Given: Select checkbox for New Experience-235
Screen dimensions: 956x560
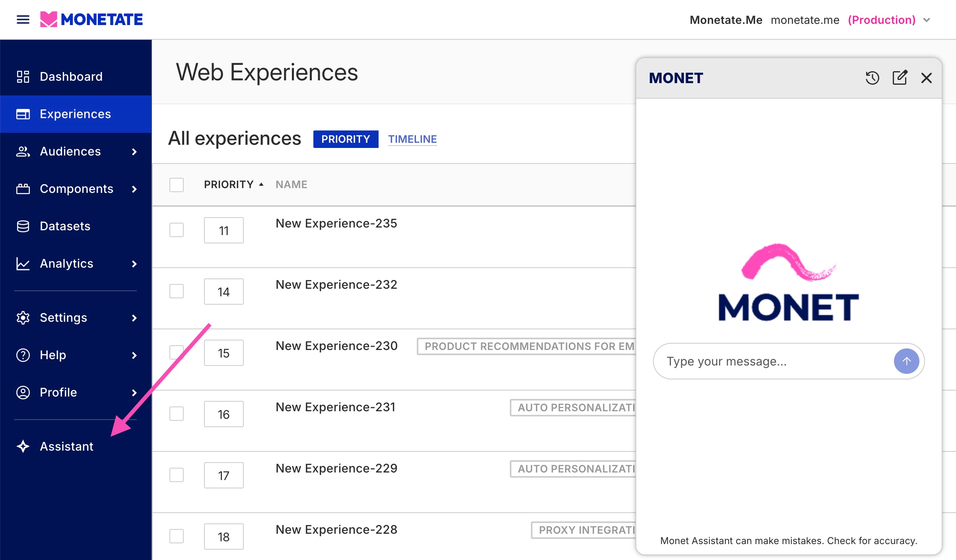Looking at the screenshot, I should [x=177, y=230].
